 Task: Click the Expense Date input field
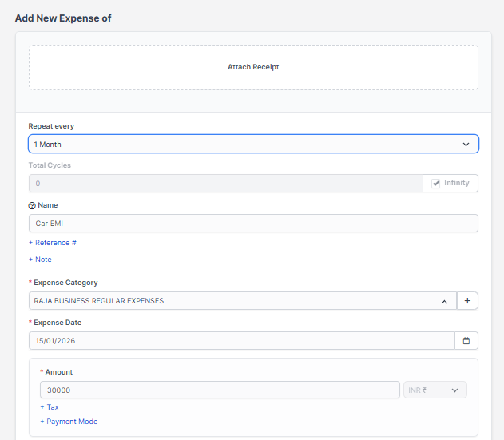click(240, 341)
